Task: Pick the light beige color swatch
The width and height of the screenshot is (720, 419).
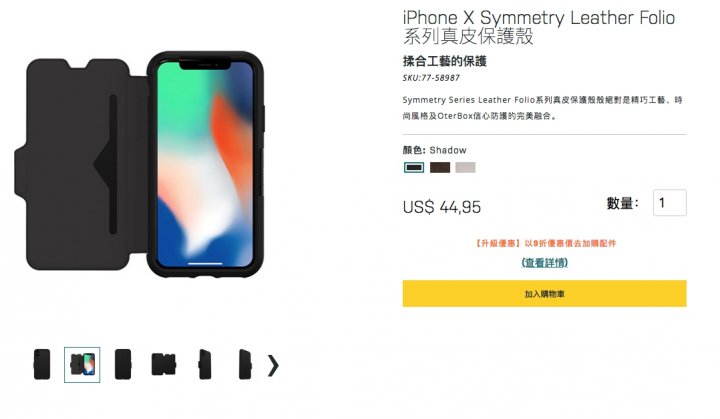Action: point(466,168)
